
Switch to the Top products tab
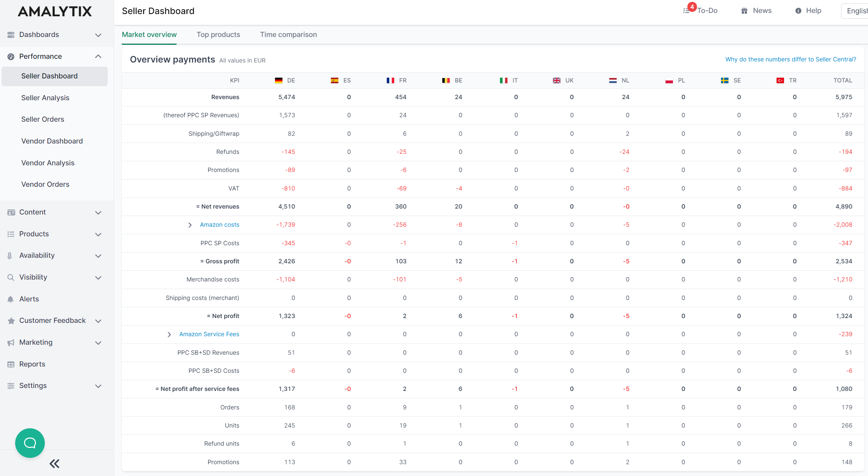coord(218,35)
